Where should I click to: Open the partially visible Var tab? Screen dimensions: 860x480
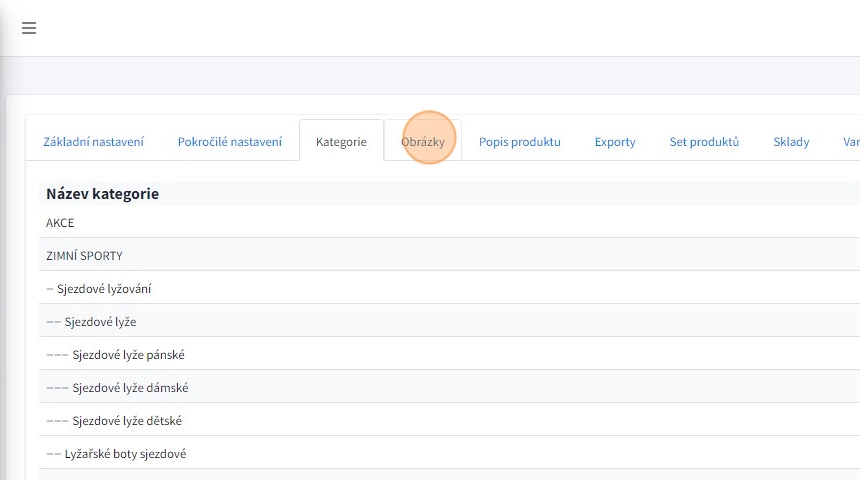(849, 142)
